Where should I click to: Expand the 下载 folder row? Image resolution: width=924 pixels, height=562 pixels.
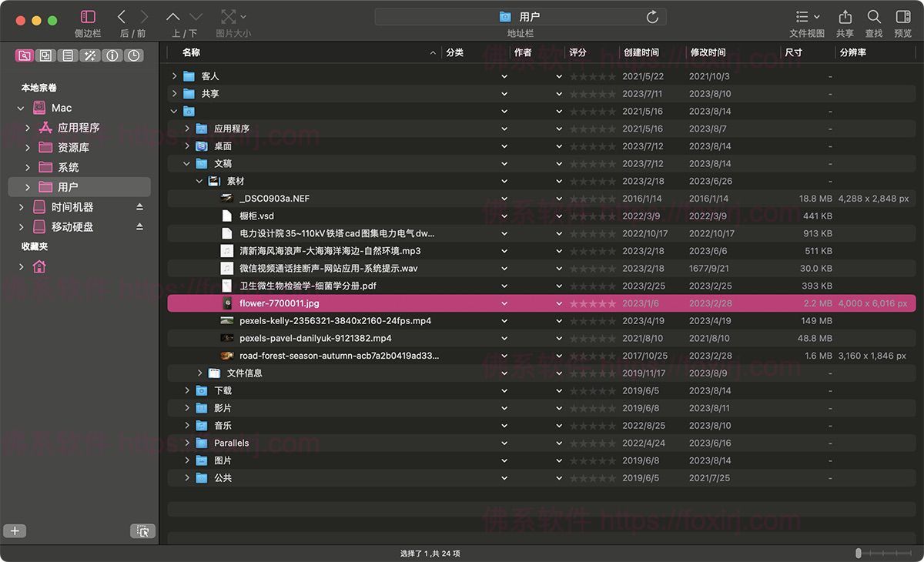(186, 390)
